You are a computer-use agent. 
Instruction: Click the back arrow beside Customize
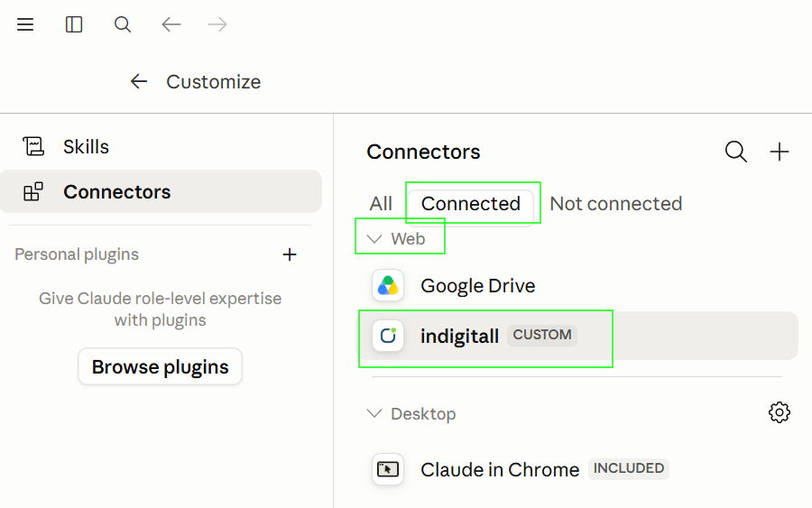point(139,81)
